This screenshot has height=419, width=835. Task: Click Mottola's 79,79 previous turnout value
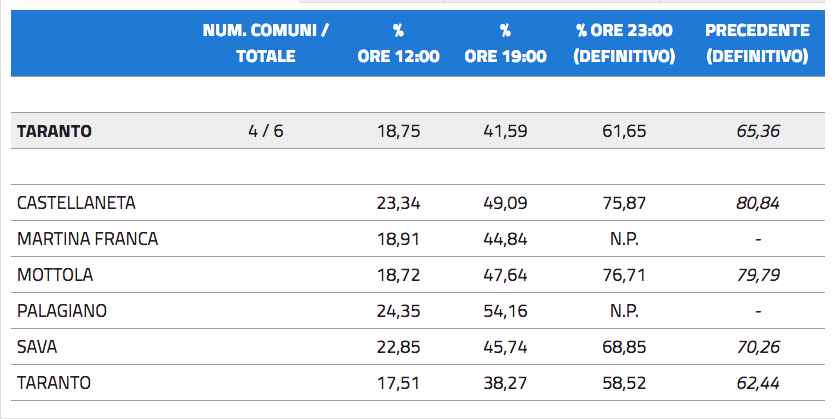[758, 275]
